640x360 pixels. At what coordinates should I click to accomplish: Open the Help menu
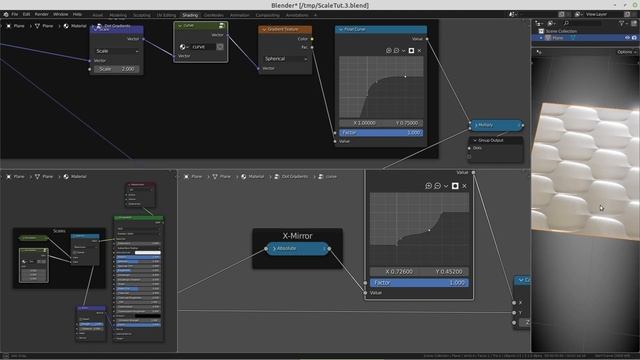pos(77,14)
